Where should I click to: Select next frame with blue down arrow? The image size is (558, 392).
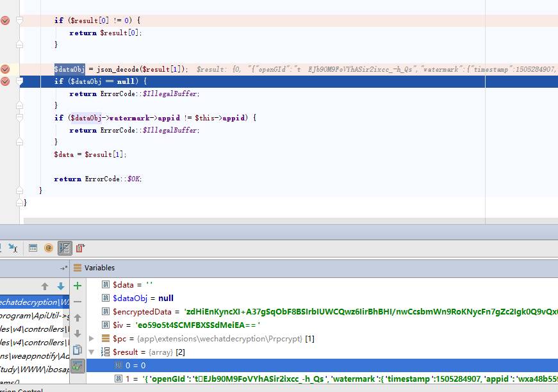point(61,286)
